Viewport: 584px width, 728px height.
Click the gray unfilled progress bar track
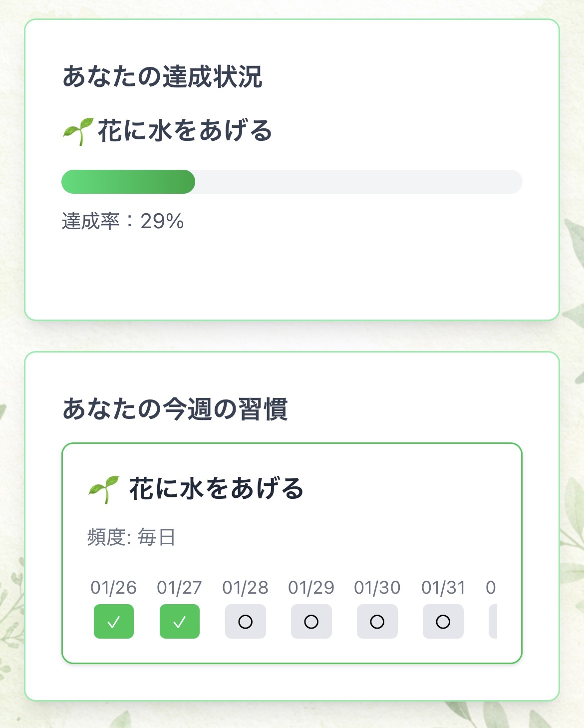pos(358,182)
